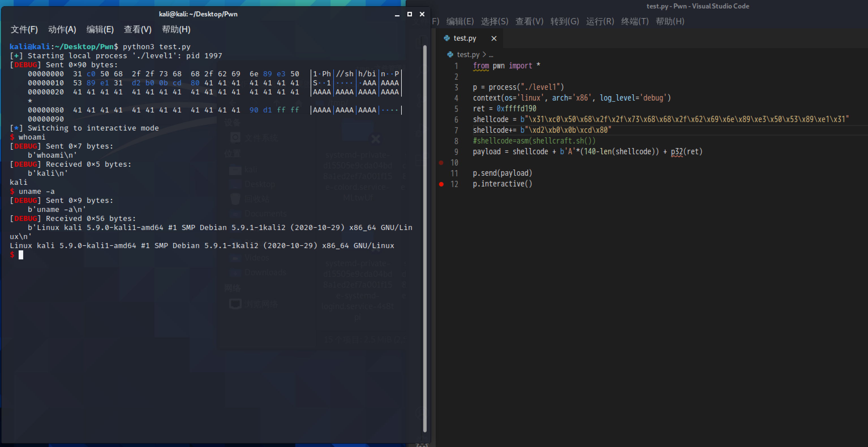
Task: Switch to the test.py tab label
Action: click(x=465, y=38)
